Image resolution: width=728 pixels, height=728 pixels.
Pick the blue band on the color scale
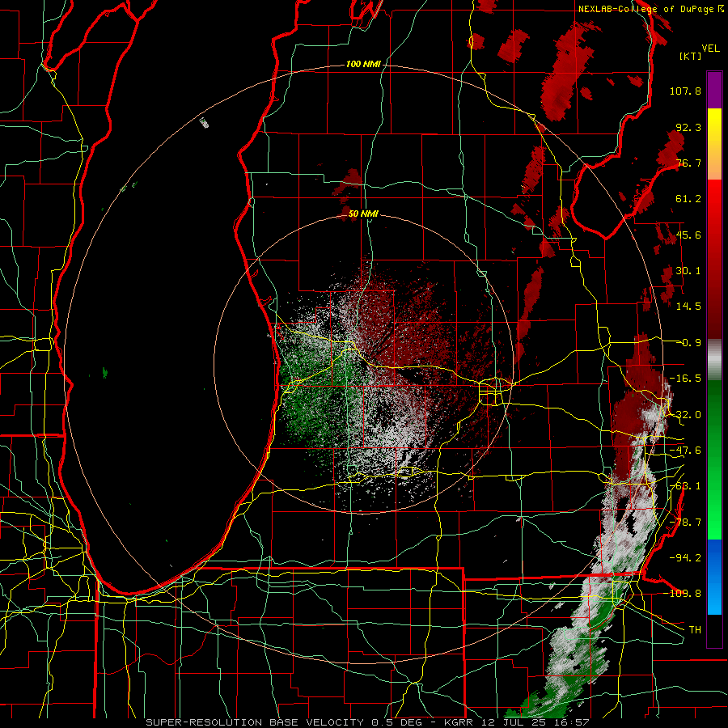(714, 577)
